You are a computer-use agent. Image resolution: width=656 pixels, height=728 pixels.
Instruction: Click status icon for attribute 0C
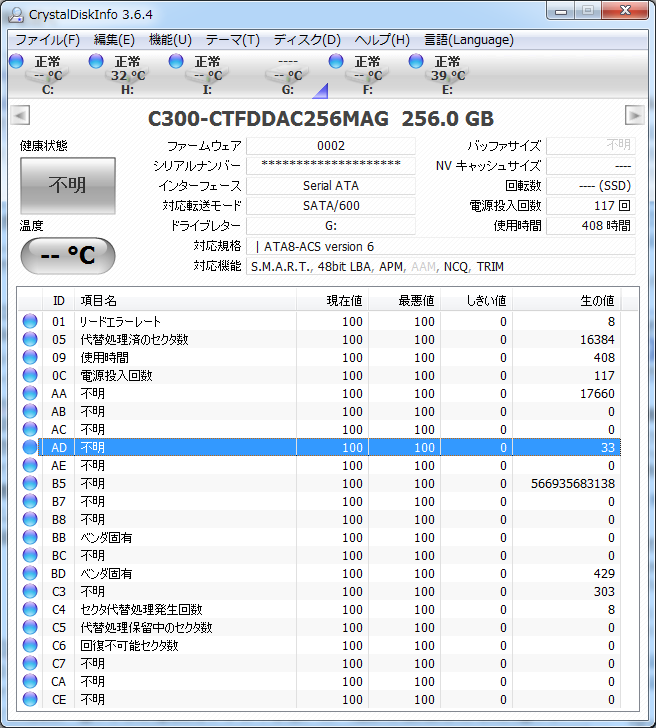coord(30,375)
